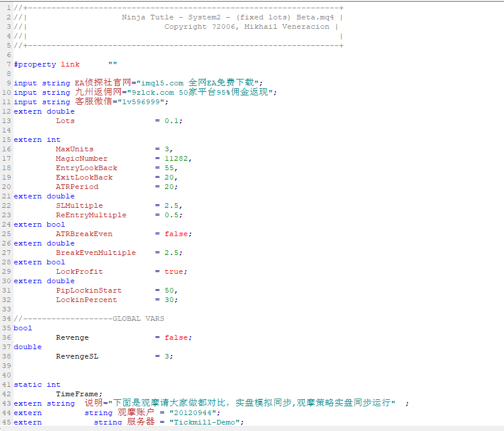Image resolution: width=504 pixels, height=431 pixels.
Task: Select the ReEntryMultiple variable
Action: 91,215
